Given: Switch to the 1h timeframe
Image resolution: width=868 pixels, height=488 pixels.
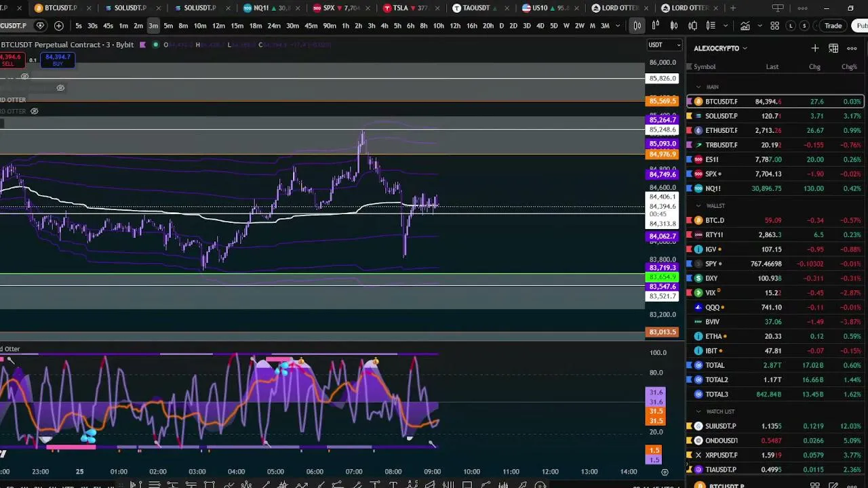Looking at the screenshot, I should pos(346,26).
